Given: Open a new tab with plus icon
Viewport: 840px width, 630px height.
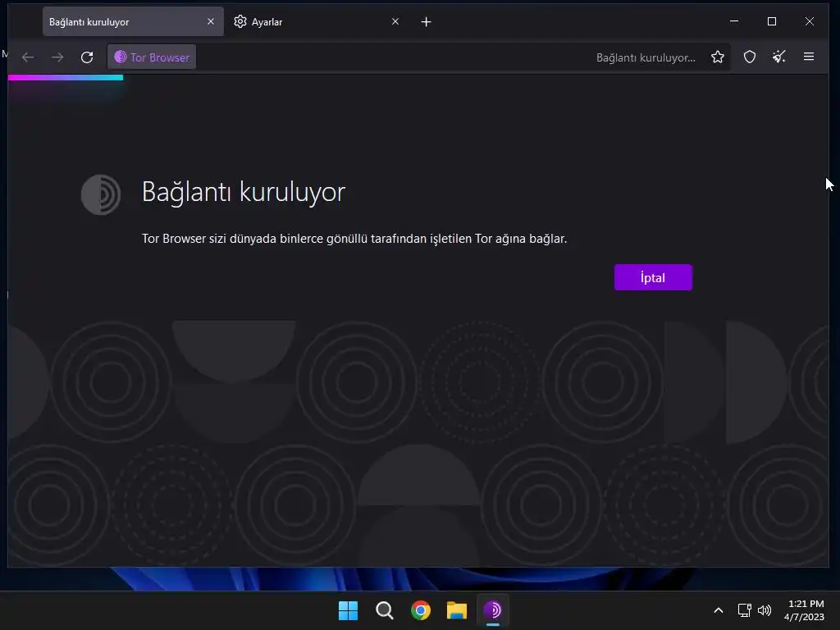Looking at the screenshot, I should tap(426, 22).
